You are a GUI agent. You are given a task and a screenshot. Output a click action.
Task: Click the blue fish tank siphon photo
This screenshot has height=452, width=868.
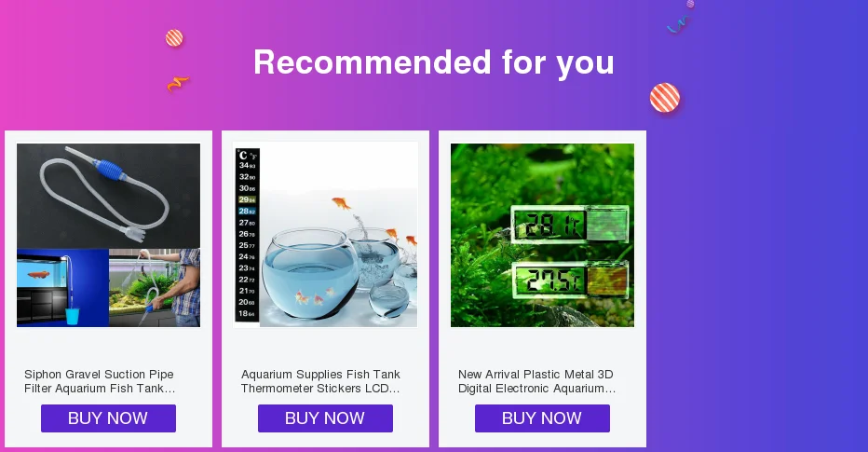(x=62, y=287)
